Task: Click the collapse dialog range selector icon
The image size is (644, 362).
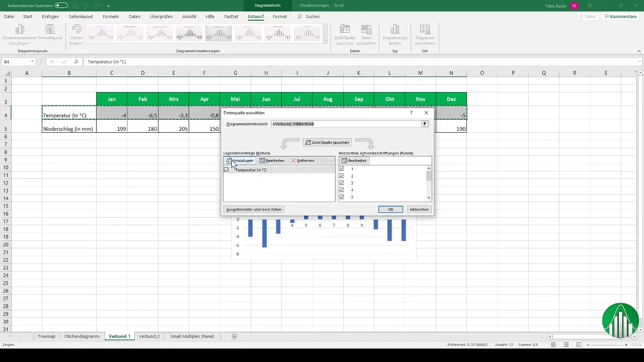Action: (425, 124)
